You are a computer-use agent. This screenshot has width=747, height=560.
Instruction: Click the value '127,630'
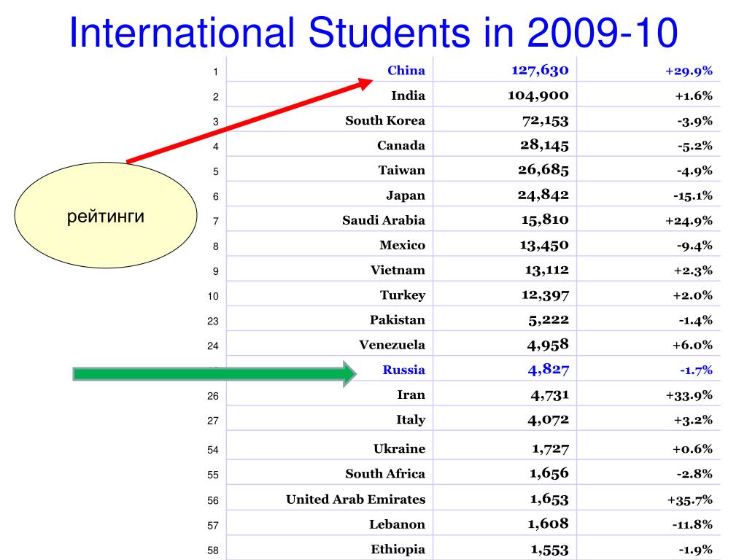coord(540,71)
